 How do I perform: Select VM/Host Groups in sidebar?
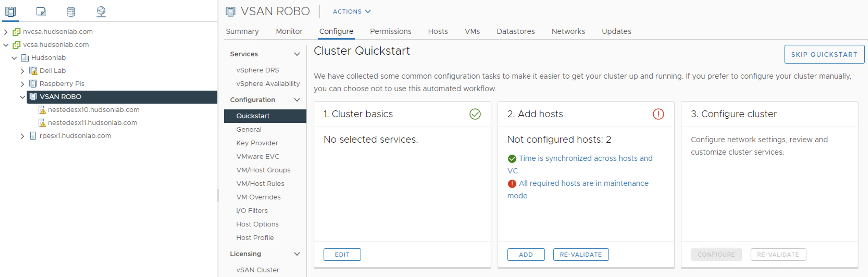pos(263,170)
